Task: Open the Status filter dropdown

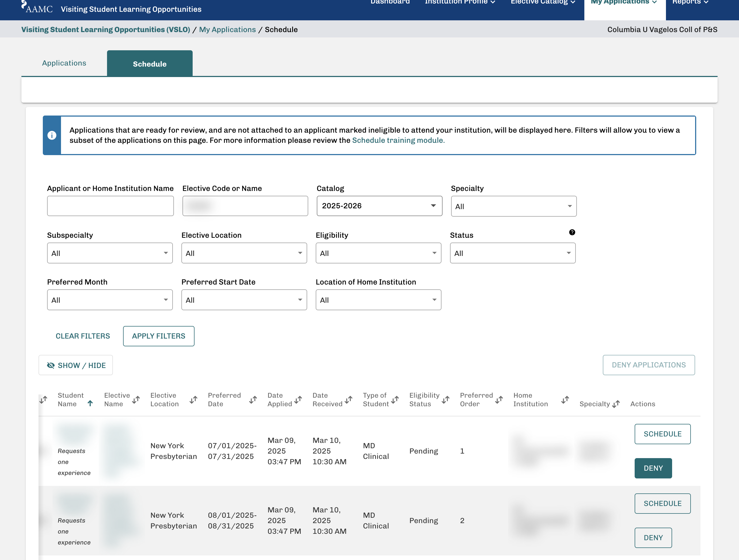Action: [x=513, y=253]
